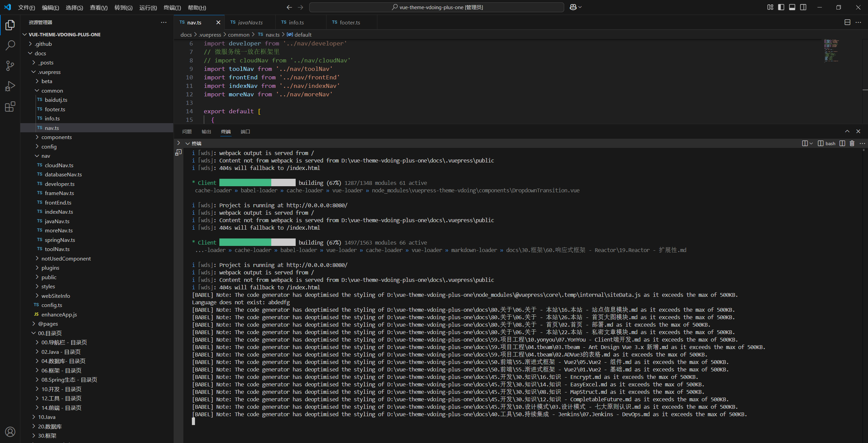Open the 文件(F) menu
The height and width of the screenshot is (443, 868).
coord(26,7)
